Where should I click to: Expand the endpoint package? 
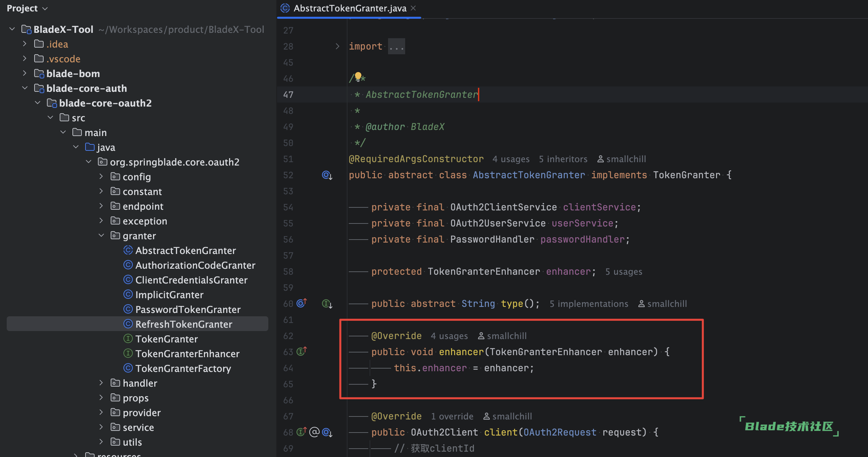point(101,206)
